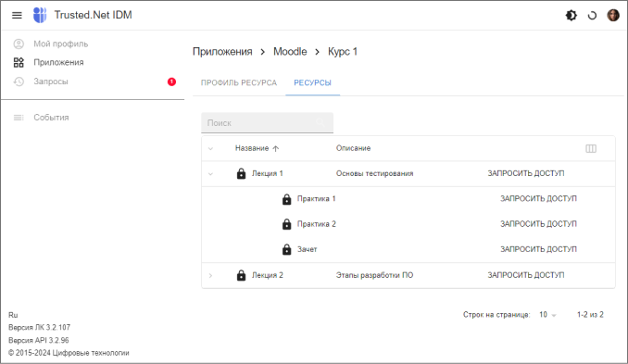Click the Приложения grid icon

click(x=19, y=62)
